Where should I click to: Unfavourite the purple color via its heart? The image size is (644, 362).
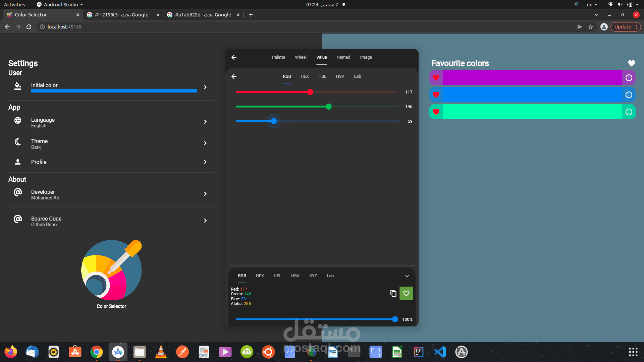click(436, 78)
